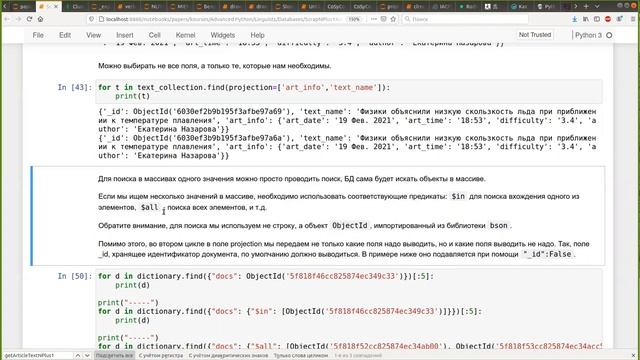Open the Kernel menu
Image resolution: width=640 pixels, height=360 pixels.
click(185, 35)
